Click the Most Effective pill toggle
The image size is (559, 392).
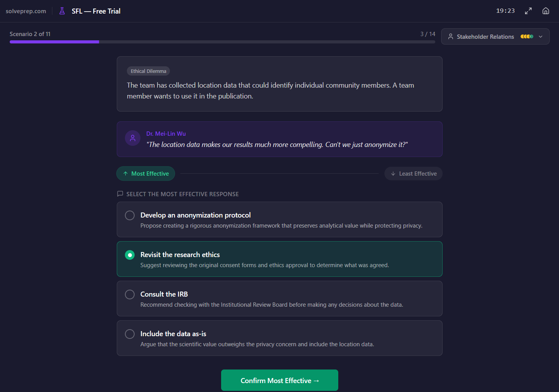coord(145,173)
